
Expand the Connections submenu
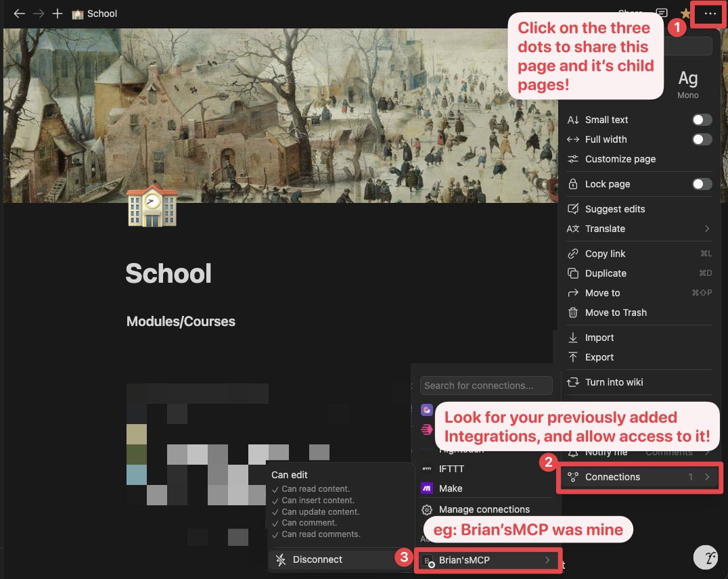(x=639, y=477)
